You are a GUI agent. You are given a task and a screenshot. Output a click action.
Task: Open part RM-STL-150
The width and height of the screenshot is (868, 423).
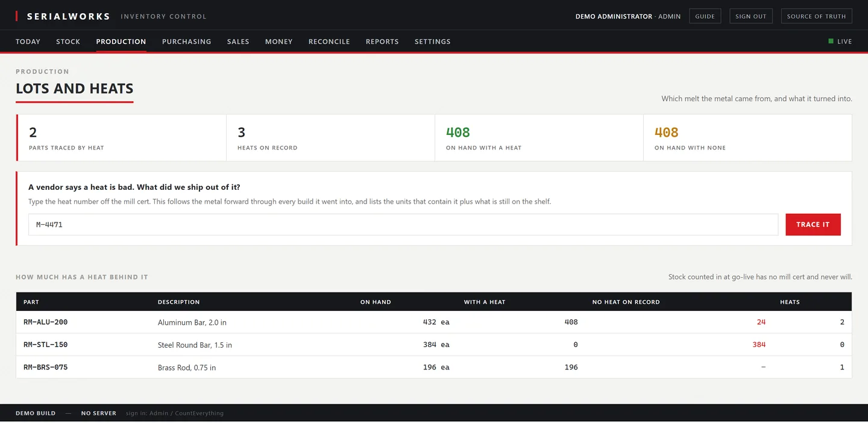point(46,345)
